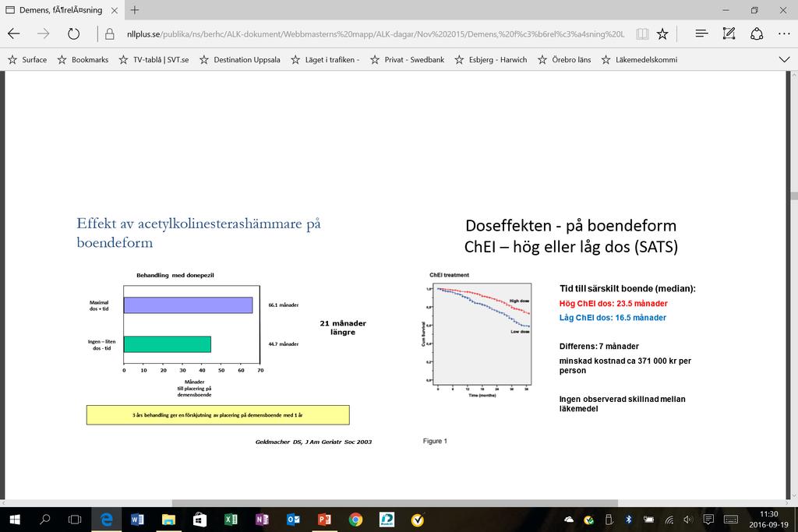
Task: Expand the favorites bar overflow chevron
Action: click(x=784, y=59)
